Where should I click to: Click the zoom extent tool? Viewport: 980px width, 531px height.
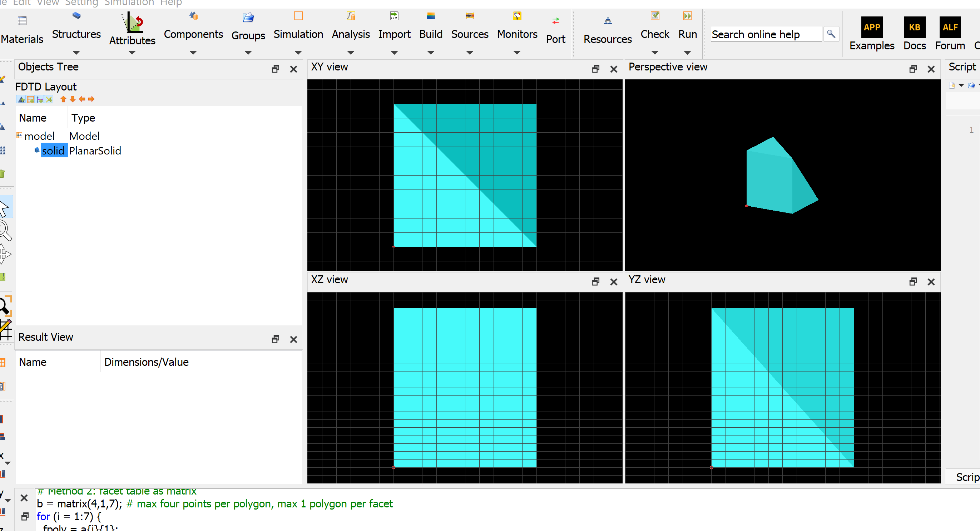(5, 306)
